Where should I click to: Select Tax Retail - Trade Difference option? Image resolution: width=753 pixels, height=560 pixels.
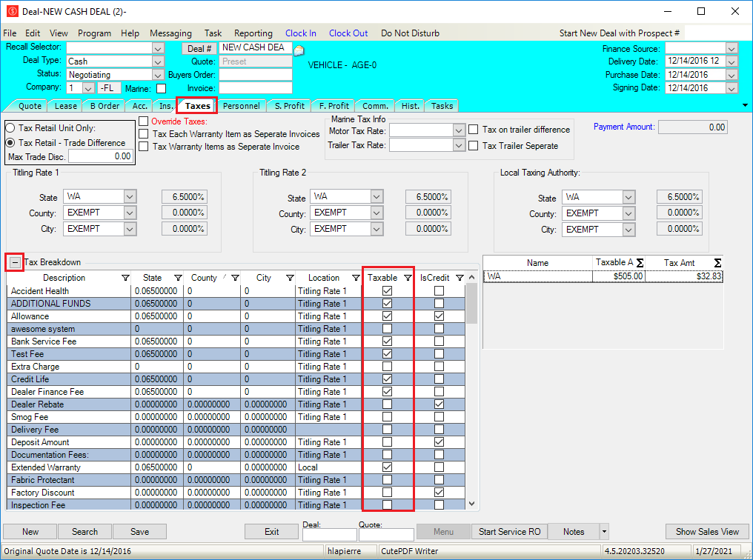[x=10, y=142]
